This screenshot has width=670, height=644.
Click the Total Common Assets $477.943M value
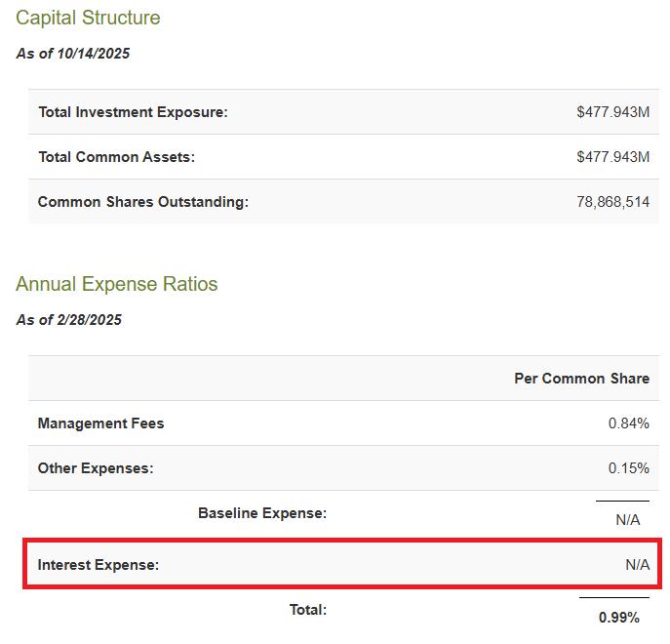pos(612,157)
